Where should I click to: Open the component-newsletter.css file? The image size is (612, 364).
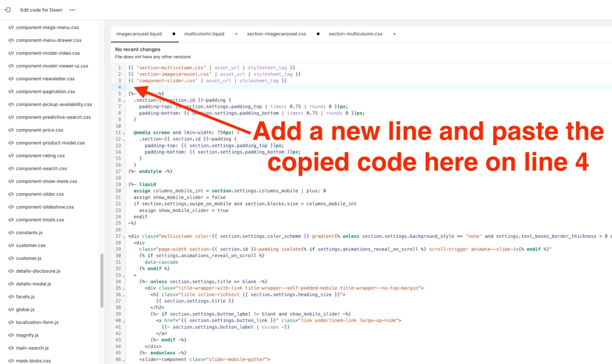tap(45, 78)
